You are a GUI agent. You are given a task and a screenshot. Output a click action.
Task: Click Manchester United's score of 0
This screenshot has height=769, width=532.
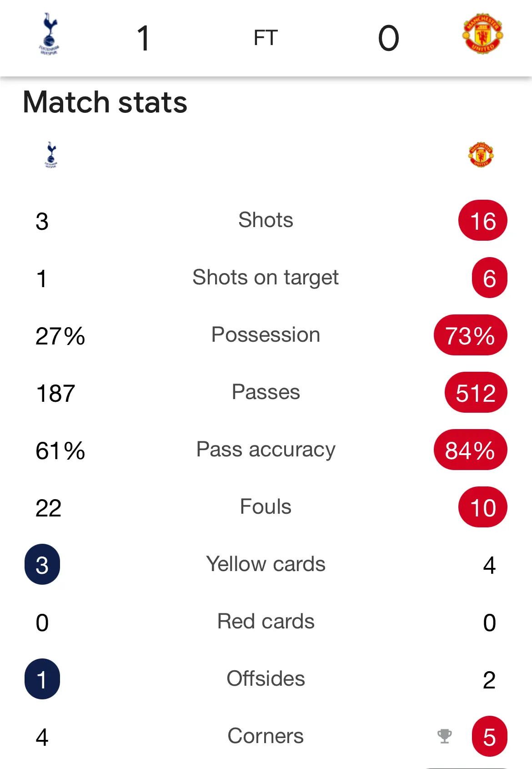tap(388, 38)
